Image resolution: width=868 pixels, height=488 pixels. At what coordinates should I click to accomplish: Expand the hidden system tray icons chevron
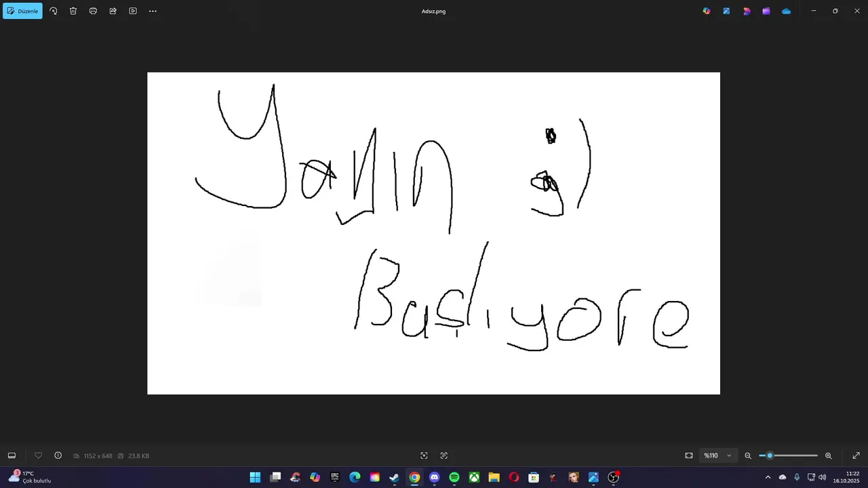click(768, 477)
